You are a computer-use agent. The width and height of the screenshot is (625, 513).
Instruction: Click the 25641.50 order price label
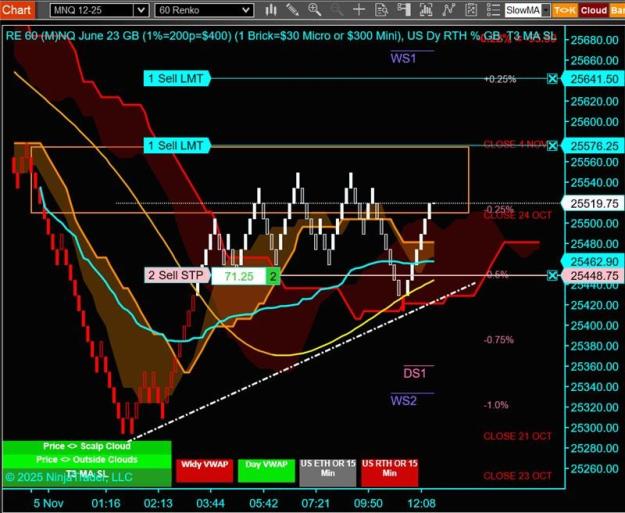click(x=593, y=79)
